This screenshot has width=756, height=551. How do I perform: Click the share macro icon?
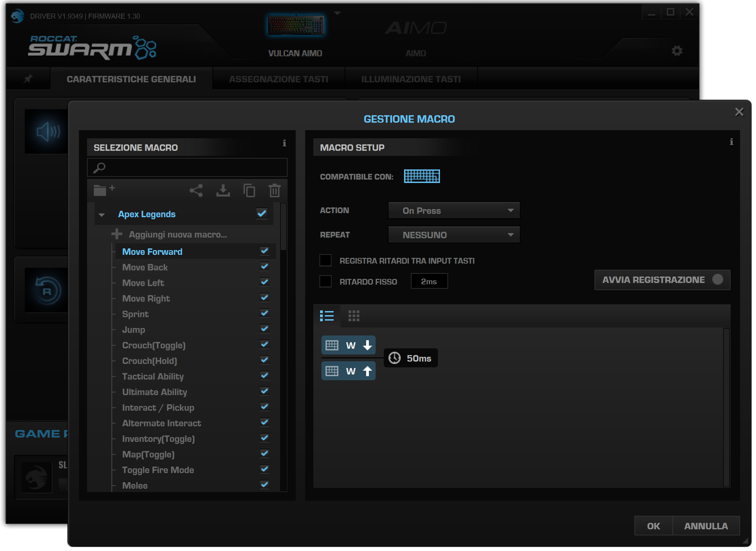pyautogui.click(x=196, y=190)
